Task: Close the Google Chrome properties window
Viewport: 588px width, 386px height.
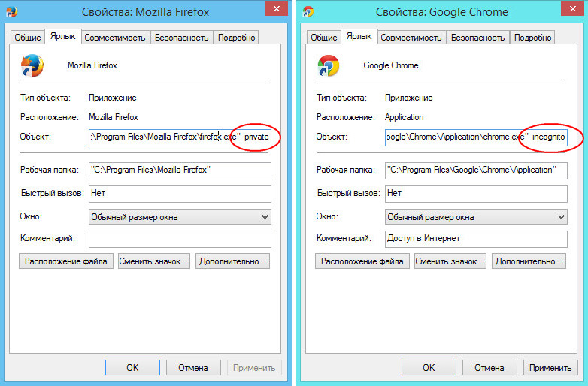Action: [x=573, y=8]
